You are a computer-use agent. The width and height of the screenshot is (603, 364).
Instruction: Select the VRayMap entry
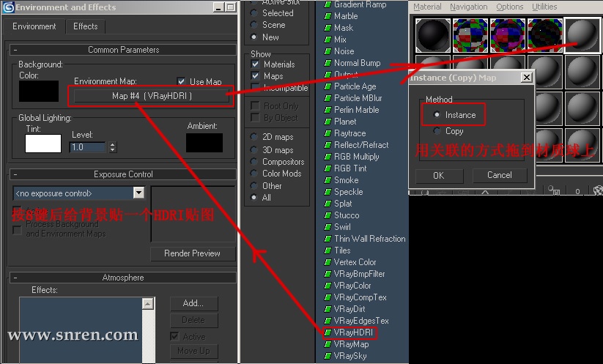point(351,344)
